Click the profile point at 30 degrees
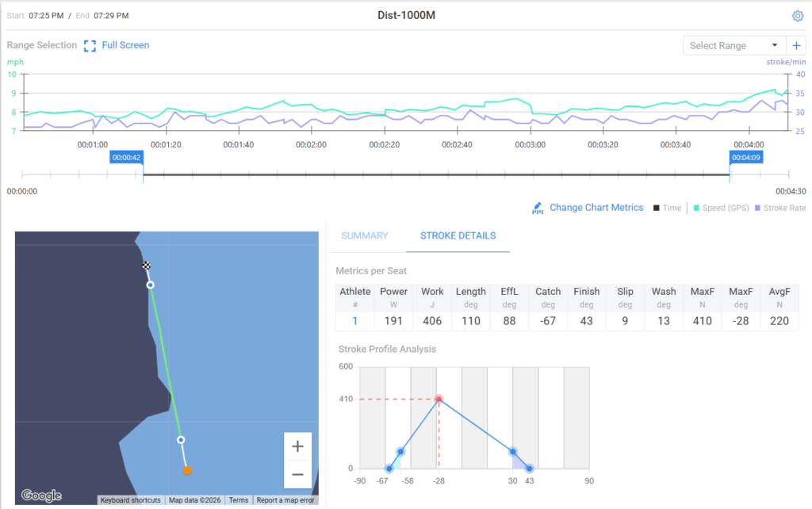This screenshot has height=509, width=812. (513, 452)
